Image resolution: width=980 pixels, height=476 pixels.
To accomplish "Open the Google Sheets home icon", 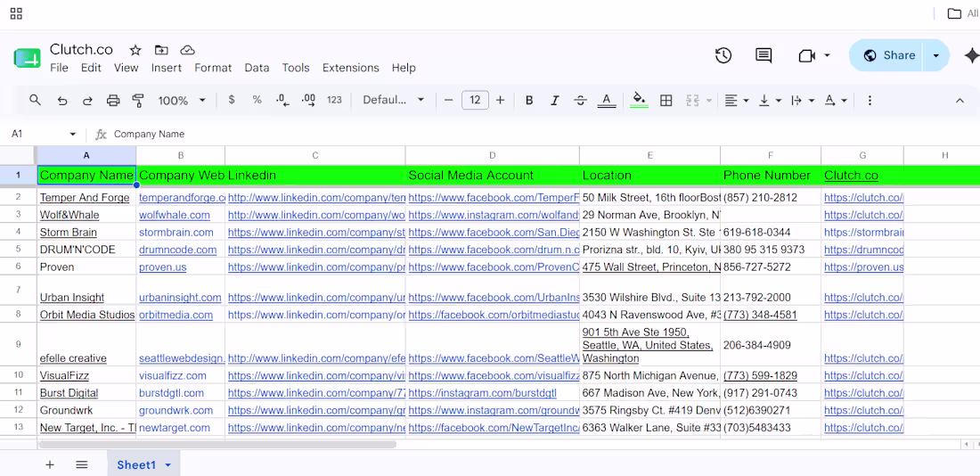I will pos(27,58).
